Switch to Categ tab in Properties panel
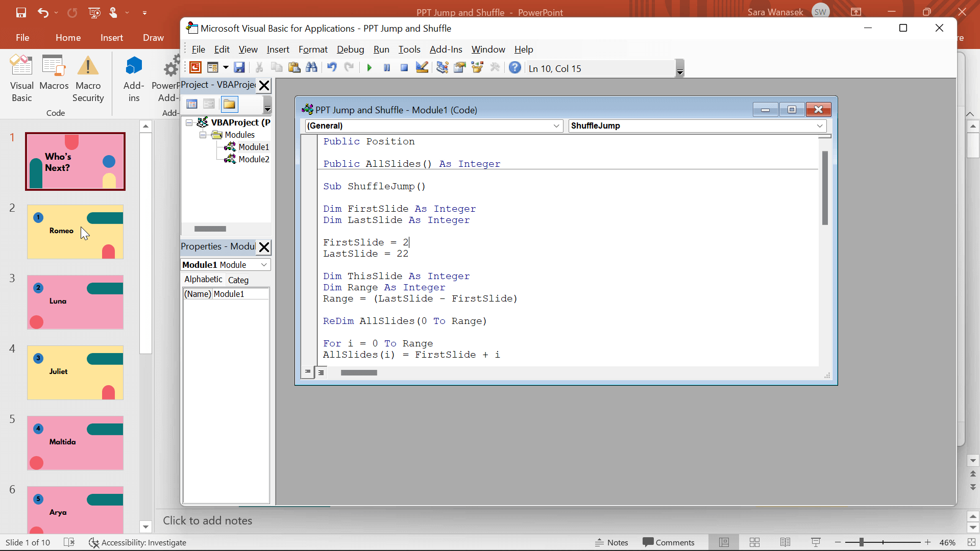This screenshot has width=980, height=551. 238,280
